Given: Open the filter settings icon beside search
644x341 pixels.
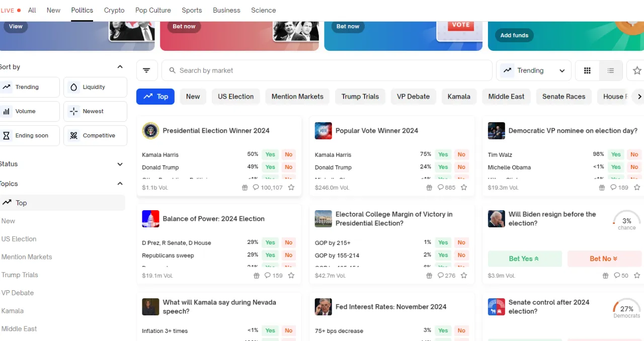Looking at the screenshot, I should (x=146, y=70).
